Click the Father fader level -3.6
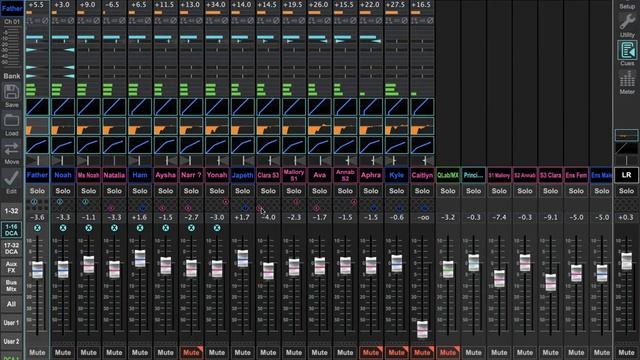Viewport: 640px width, 360px height. click(37, 218)
